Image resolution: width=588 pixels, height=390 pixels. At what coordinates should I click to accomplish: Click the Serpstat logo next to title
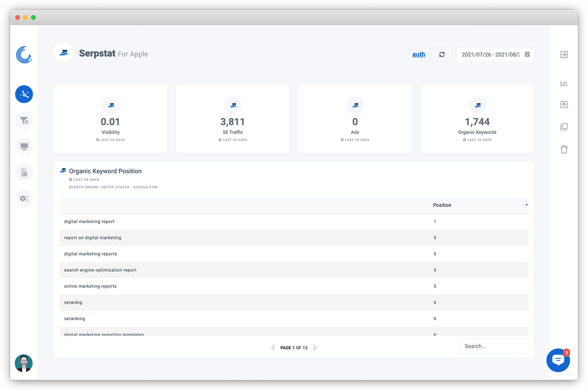pos(63,53)
